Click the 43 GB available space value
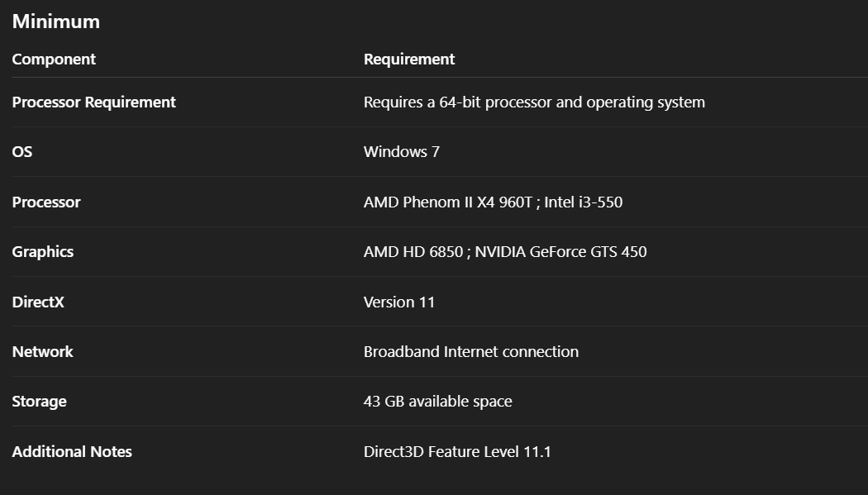868x495 pixels. (437, 402)
